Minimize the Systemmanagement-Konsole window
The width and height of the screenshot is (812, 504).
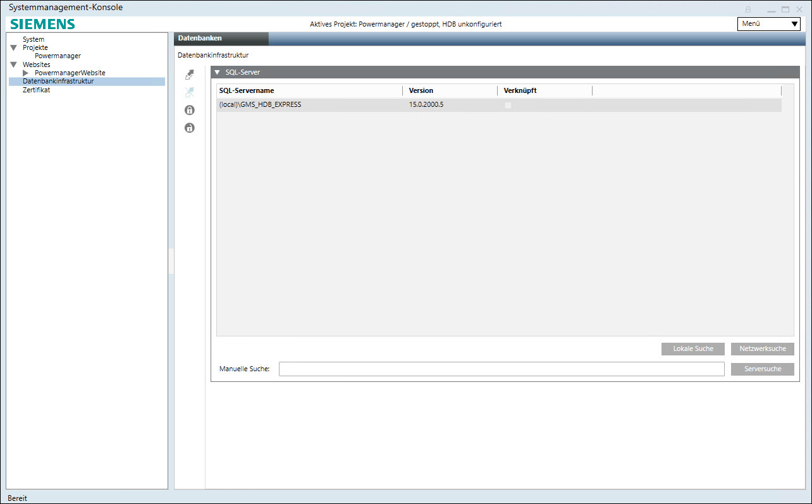pos(771,9)
